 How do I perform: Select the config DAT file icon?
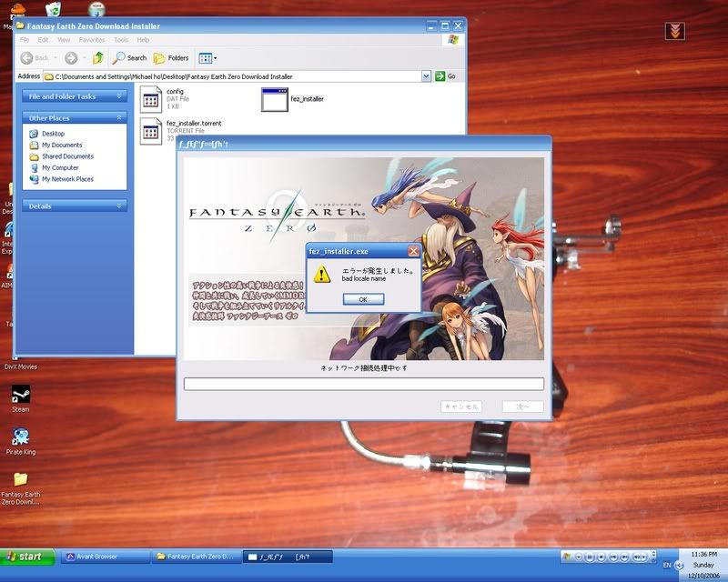coord(151,99)
